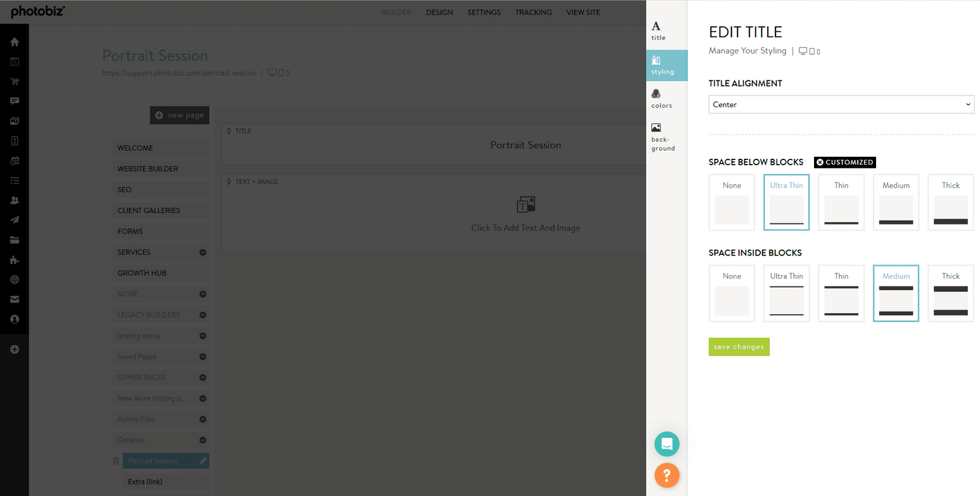Viewport: 980px width, 496px height.
Task: Click the new page button
Action: click(x=180, y=115)
